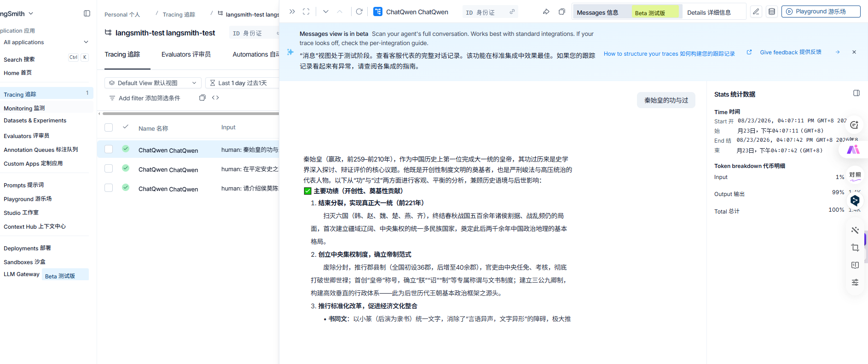This screenshot has height=364, width=868.
Task: Open Custom Apps 定制应用 in sidebar
Action: [x=33, y=163]
